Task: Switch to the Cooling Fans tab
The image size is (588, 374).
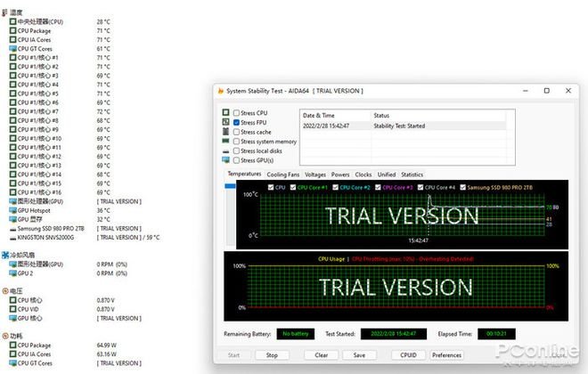Action: coord(282,175)
